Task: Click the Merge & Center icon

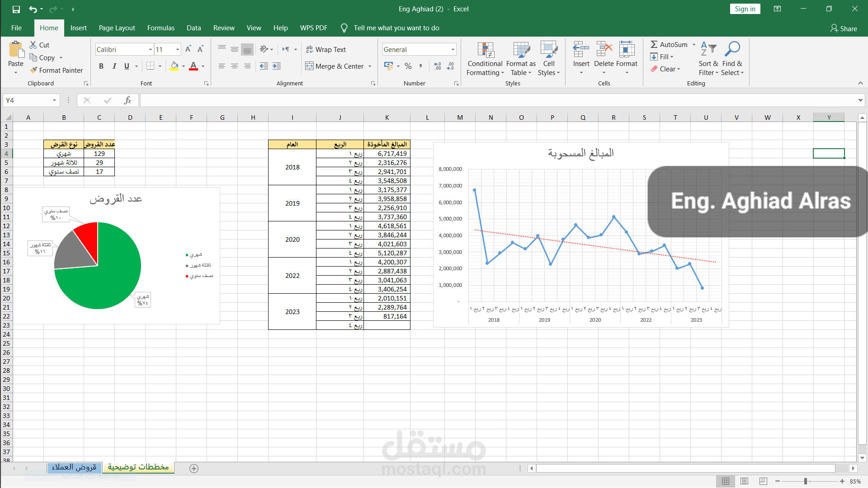Action: (x=309, y=66)
